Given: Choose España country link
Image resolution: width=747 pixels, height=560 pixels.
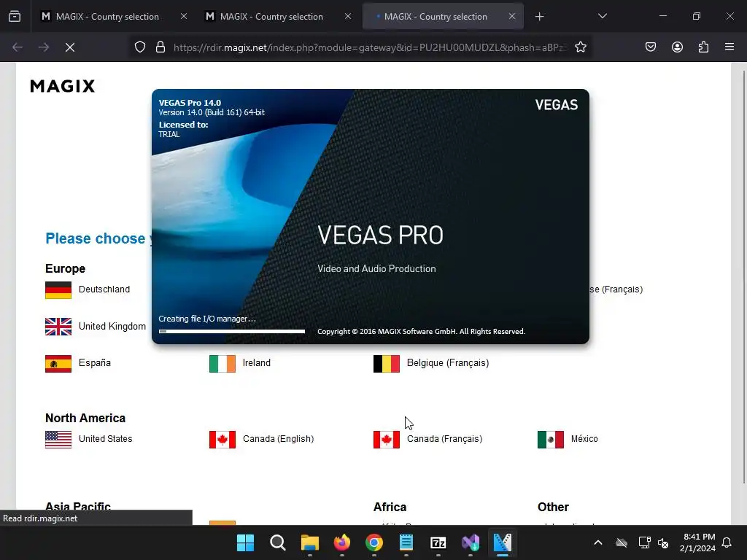Looking at the screenshot, I should click(94, 363).
